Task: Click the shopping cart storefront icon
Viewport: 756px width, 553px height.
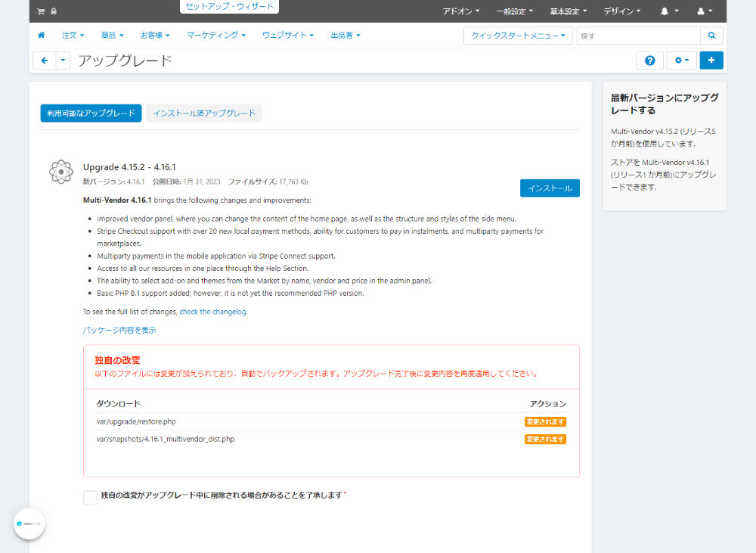Action: click(41, 11)
